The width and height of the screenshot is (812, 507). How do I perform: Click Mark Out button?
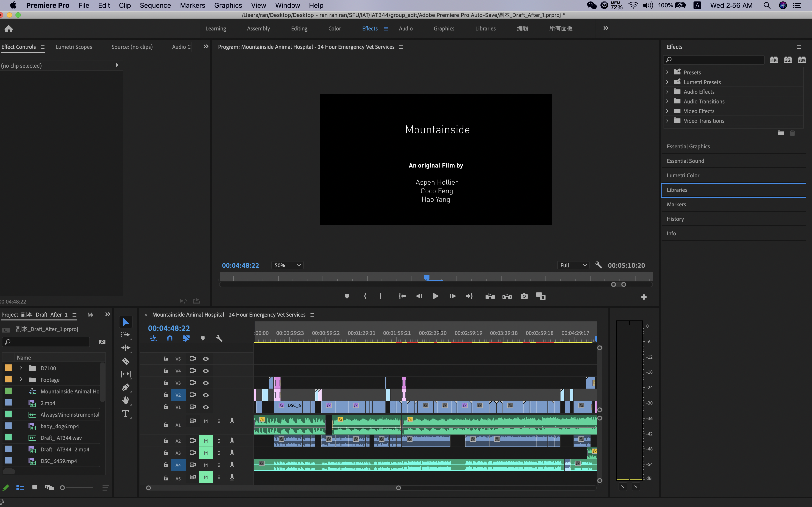(380, 296)
